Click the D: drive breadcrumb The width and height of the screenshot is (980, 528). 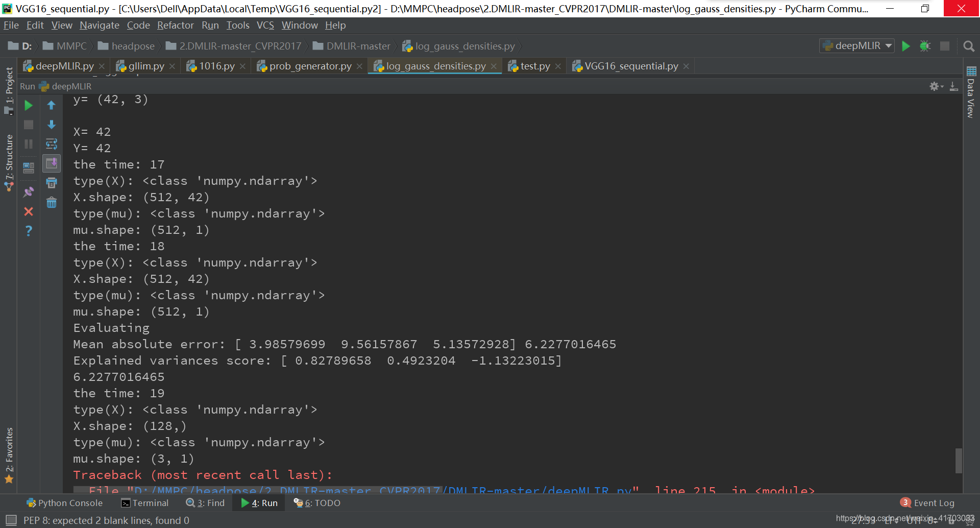click(20, 46)
